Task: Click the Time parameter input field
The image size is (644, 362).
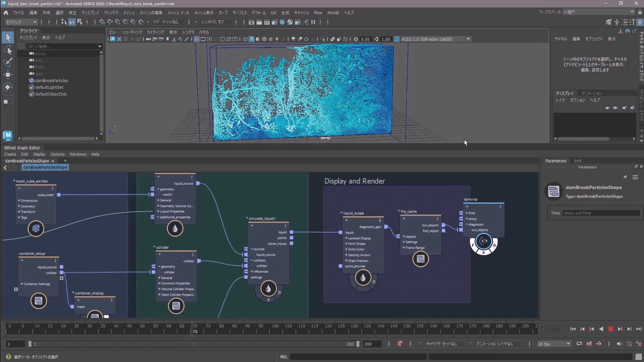Action: (x=601, y=213)
